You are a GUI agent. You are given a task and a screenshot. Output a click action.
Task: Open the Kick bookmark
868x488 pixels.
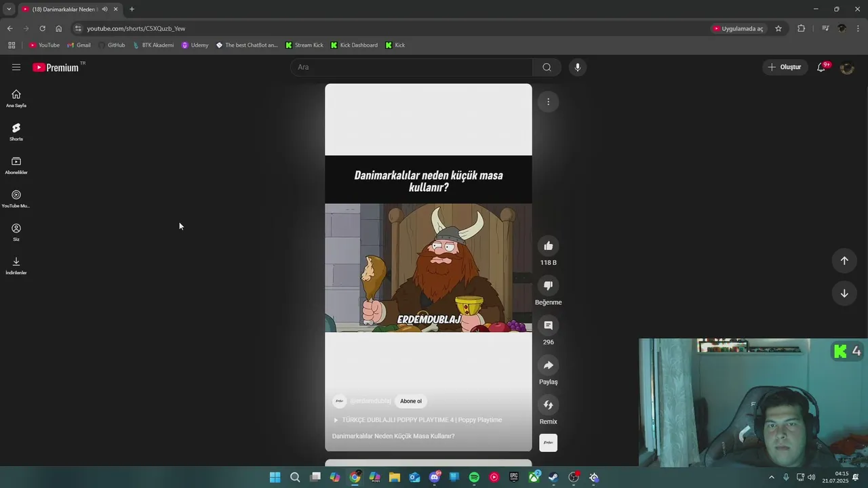coord(395,45)
